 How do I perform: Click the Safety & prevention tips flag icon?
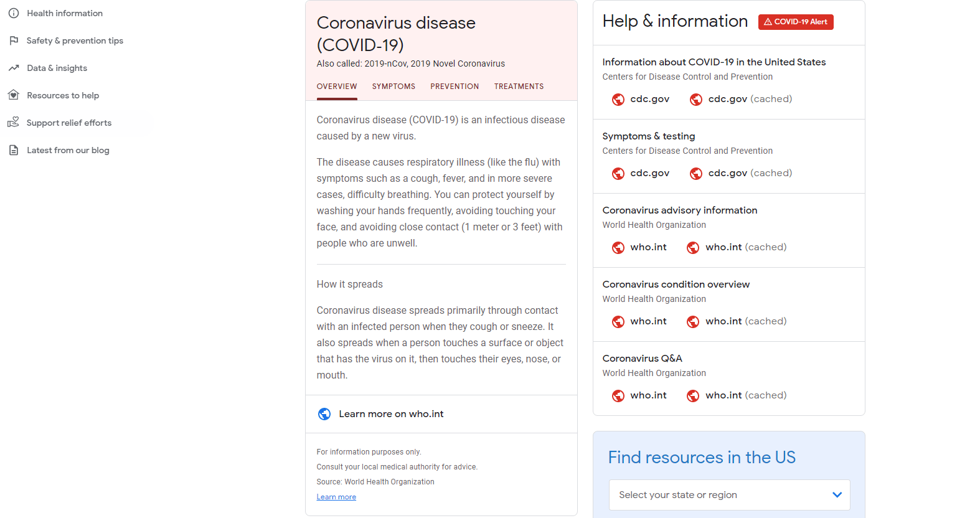(x=14, y=40)
